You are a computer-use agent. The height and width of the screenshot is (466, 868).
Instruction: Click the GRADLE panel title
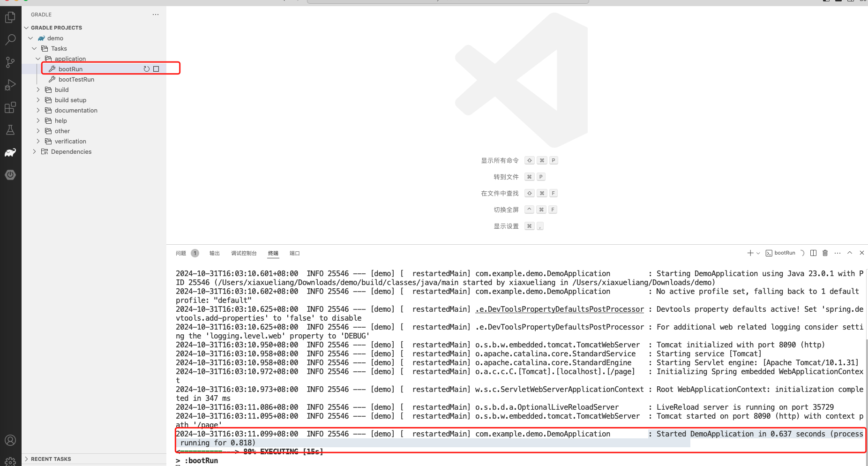click(x=41, y=15)
